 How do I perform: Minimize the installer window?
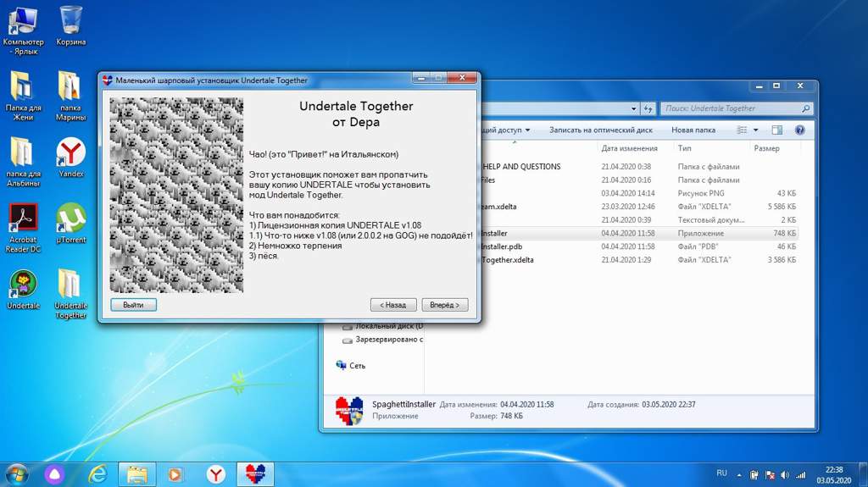[420, 78]
